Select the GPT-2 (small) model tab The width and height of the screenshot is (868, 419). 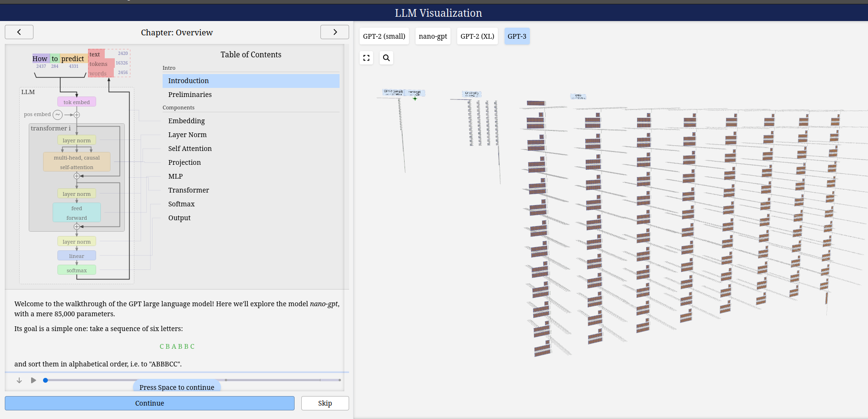click(384, 36)
